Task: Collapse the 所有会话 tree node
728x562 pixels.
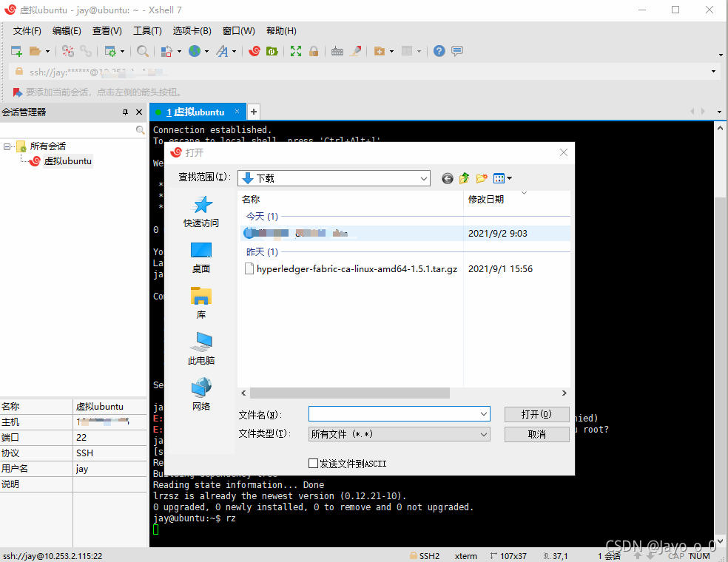Action: pos(7,146)
